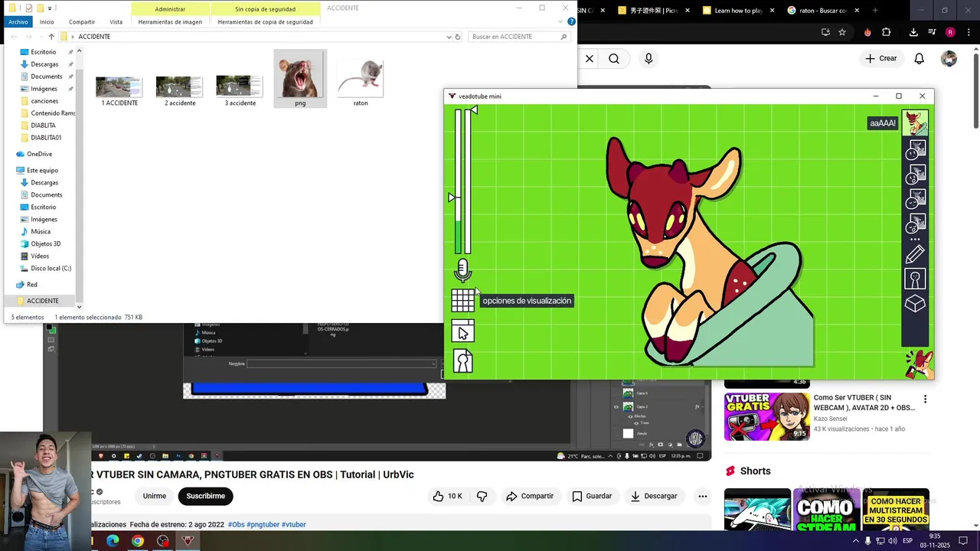Open the avatar settings keyhole figure icon
This screenshot has height=551, width=980.
click(915, 279)
